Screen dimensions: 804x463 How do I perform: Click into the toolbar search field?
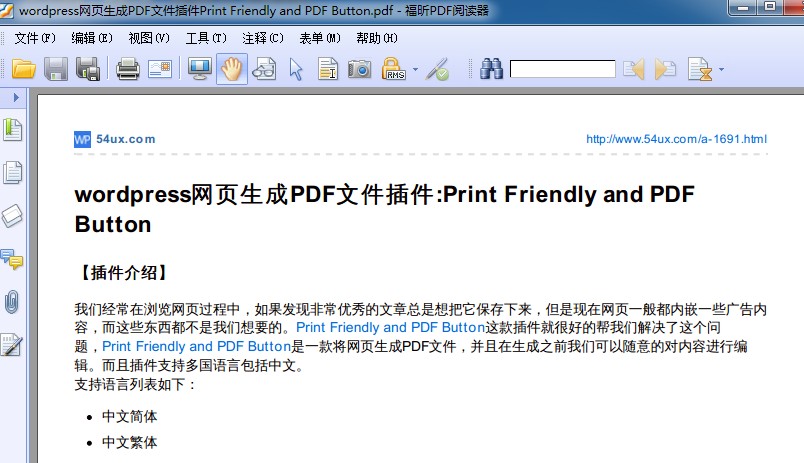click(x=562, y=69)
